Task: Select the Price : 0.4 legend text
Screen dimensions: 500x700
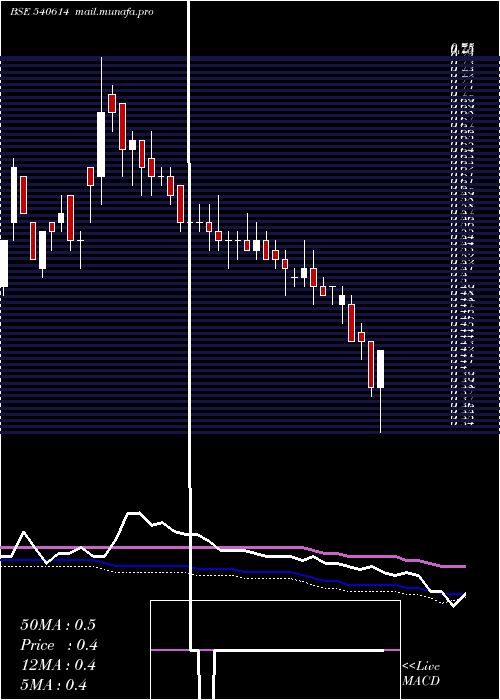Action: pos(59,645)
